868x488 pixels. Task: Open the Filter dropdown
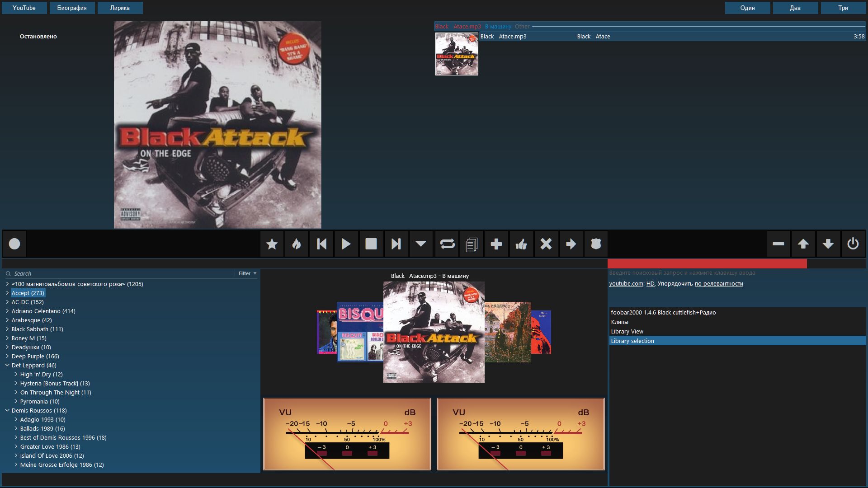coord(247,273)
